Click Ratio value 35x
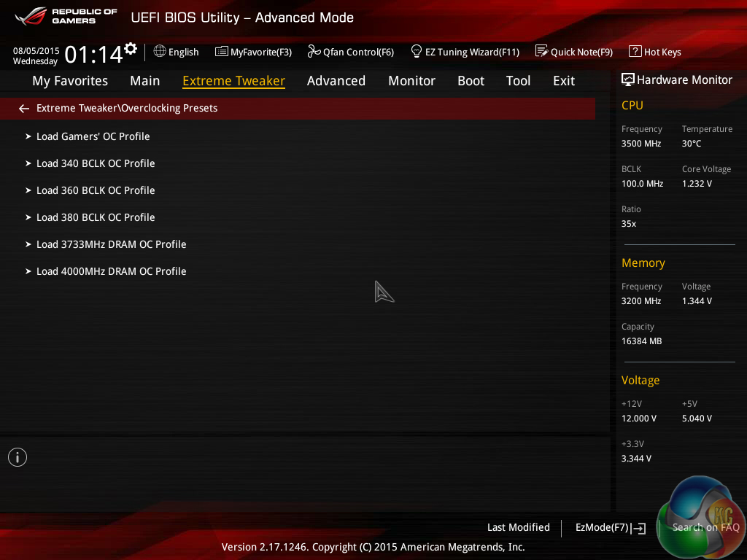The width and height of the screenshot is (747, 560). click(629, 224)
